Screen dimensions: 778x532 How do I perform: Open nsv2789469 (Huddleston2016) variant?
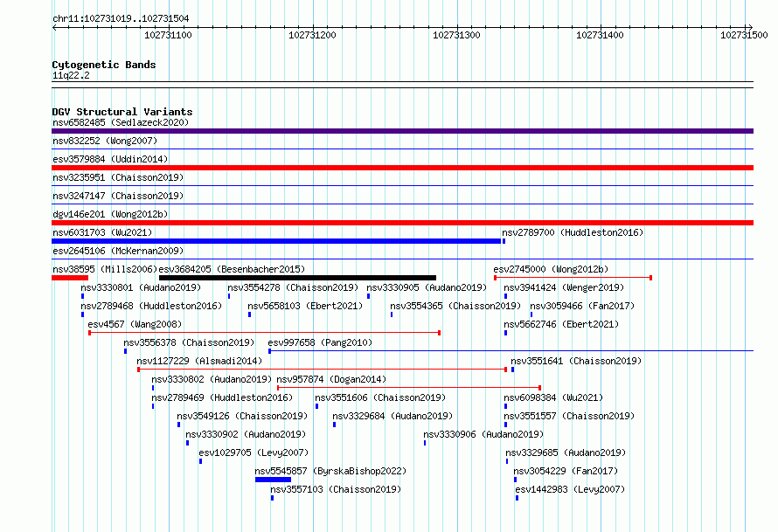pyautogui.click(x=222, y=397)
